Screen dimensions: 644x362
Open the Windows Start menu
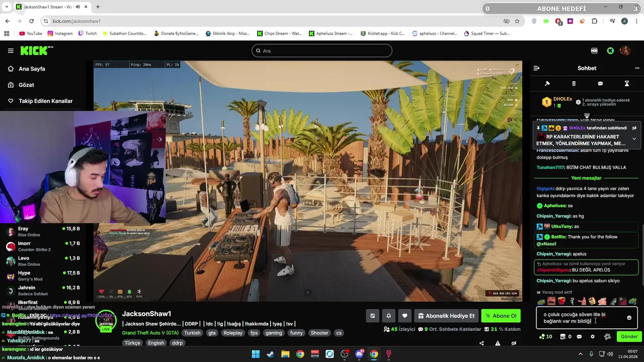pos(256,354)
